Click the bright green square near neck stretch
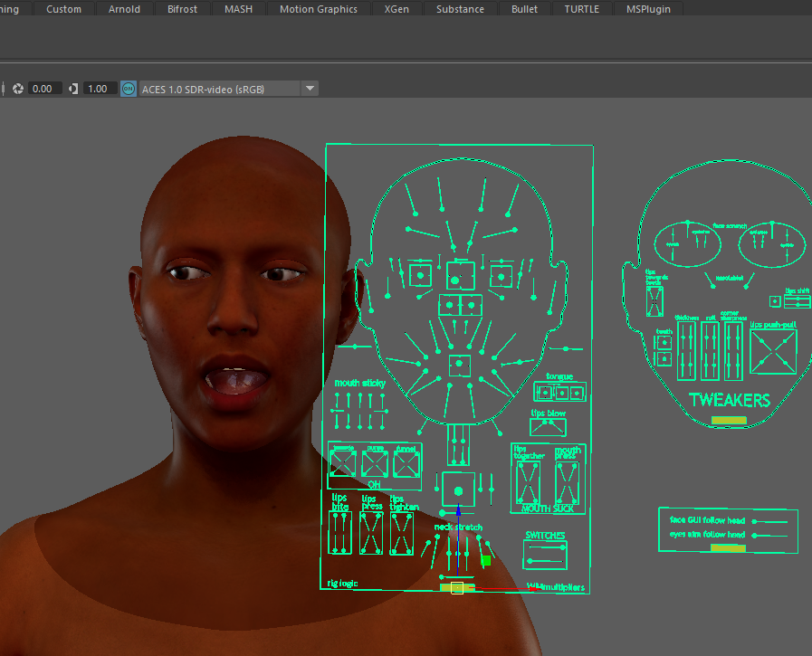This screenshot has width=812, height=656. click(x=486, y=560)
